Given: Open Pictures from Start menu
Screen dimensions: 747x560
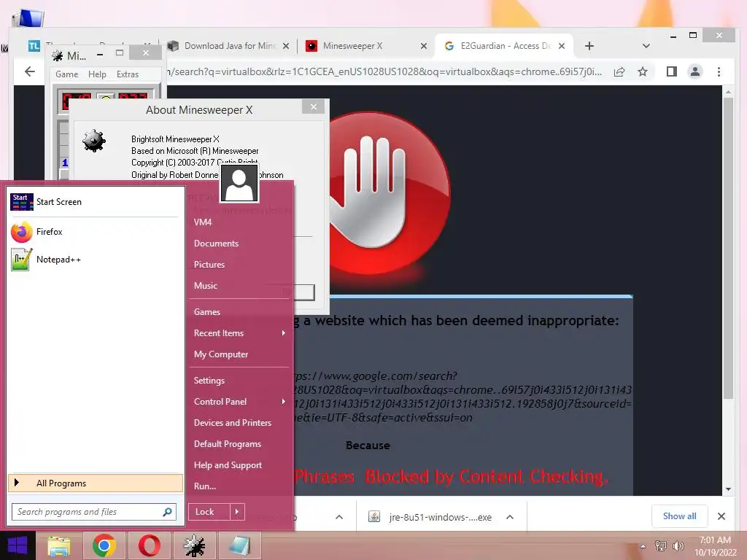Looking at the screenshot, I should 209,264.
